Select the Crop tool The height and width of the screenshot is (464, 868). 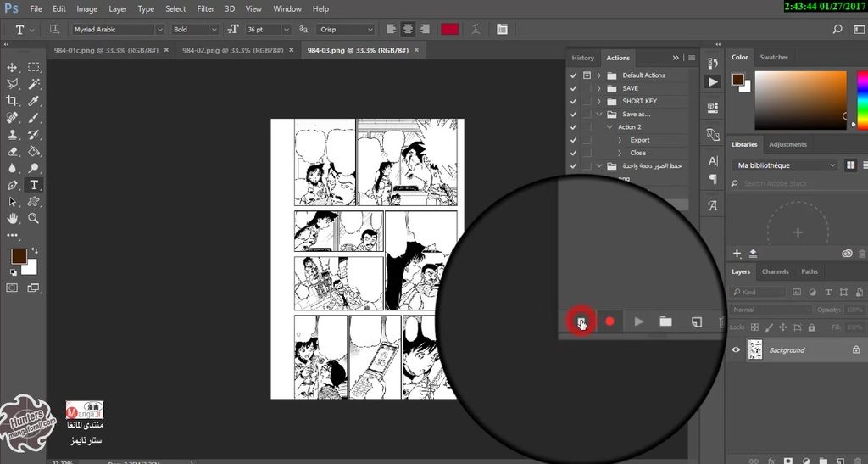12,101
